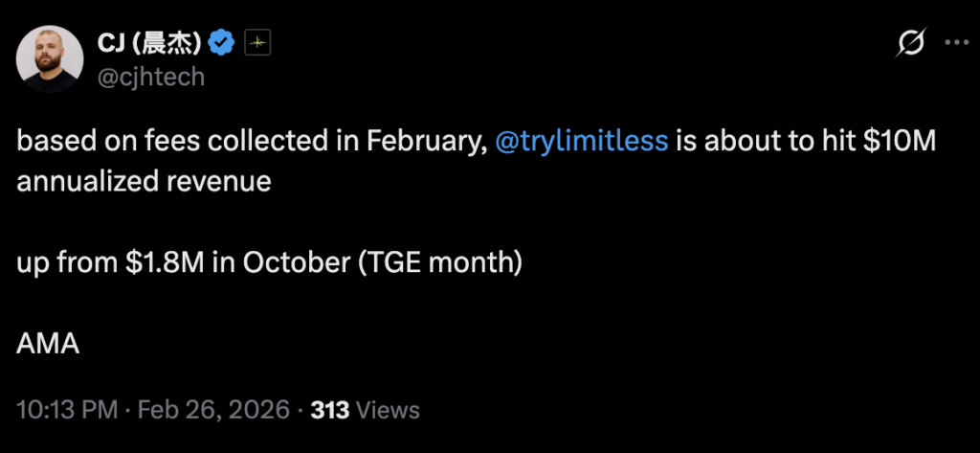Click the "Views" label

coord(388,410)
